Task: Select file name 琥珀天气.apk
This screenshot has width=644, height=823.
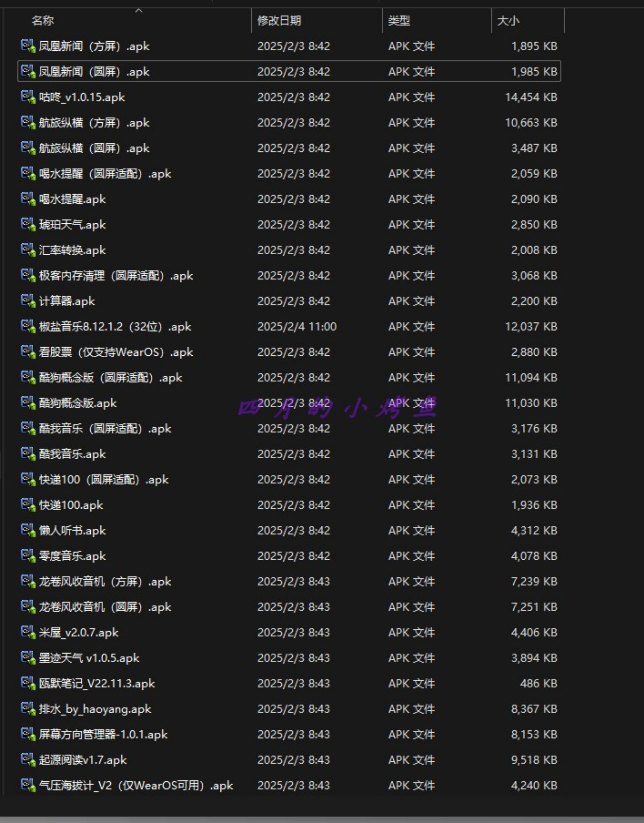Action: coord(72,224)
